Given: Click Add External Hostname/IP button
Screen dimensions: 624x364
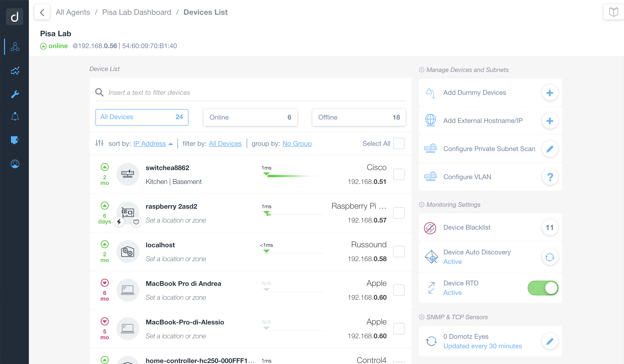Looking at the screenshot, I should (x=549, y=121).
